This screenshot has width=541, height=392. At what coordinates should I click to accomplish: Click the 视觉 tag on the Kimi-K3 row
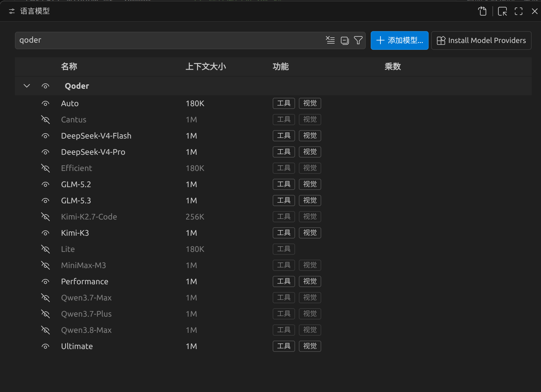(310, 233)
